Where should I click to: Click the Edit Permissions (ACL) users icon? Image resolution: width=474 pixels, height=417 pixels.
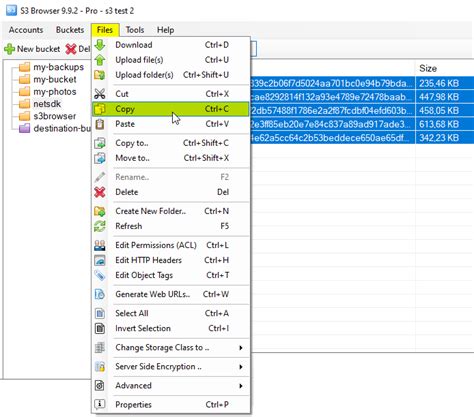(100, 245)
